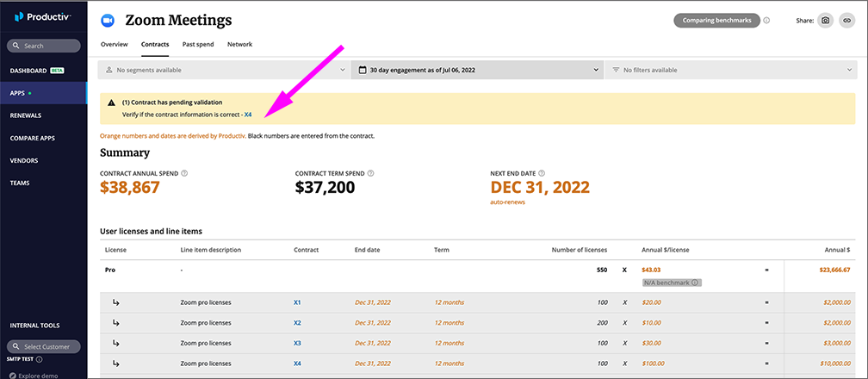
Task: Select Apps in the sidebar
Action: point(43,93)
